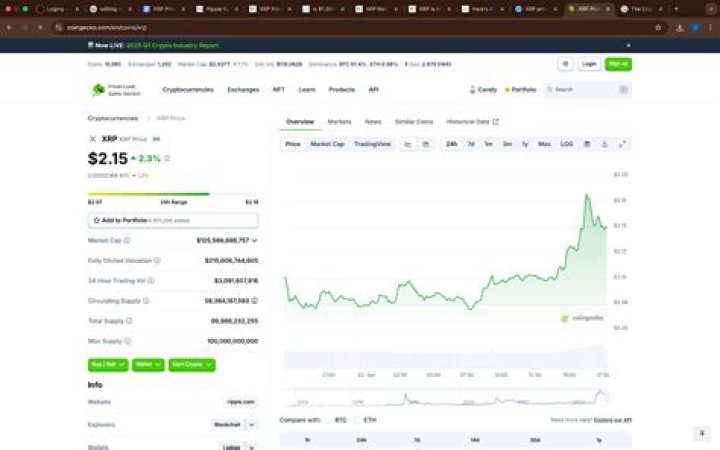Screen dimensions: 720x450
Task: Click the XRP coin logo icon
Action: (x=93, y=139)
